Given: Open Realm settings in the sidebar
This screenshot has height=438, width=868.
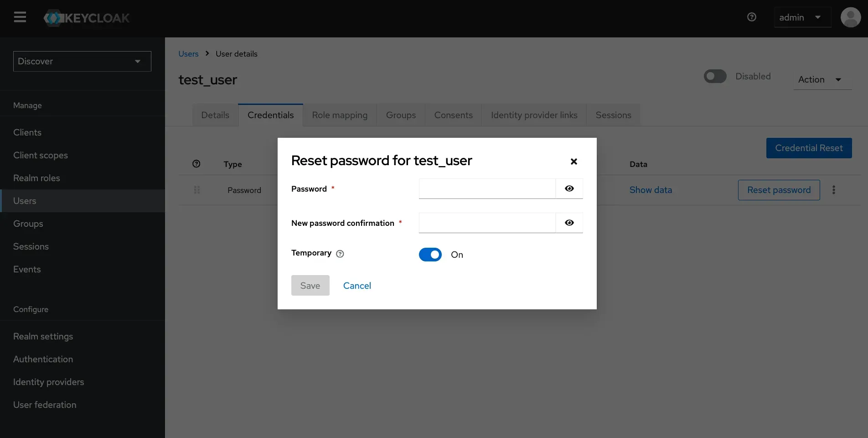Looking at the screenshot, I should tap(43, 336).
